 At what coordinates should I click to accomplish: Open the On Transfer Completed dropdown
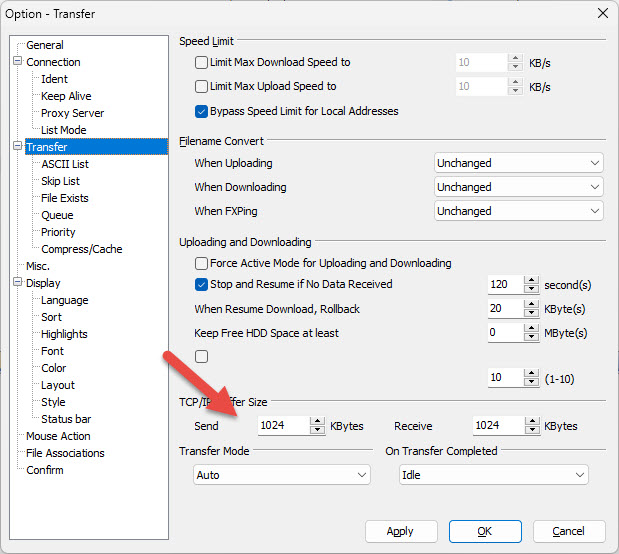pyautogui.click(x=493, y=475)
